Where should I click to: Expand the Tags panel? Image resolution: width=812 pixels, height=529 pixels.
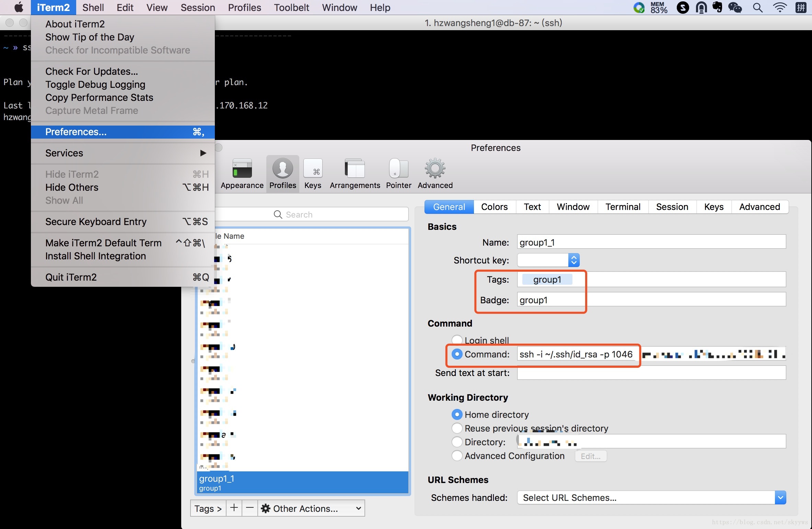pyautogui.click(x=208, y=508)
